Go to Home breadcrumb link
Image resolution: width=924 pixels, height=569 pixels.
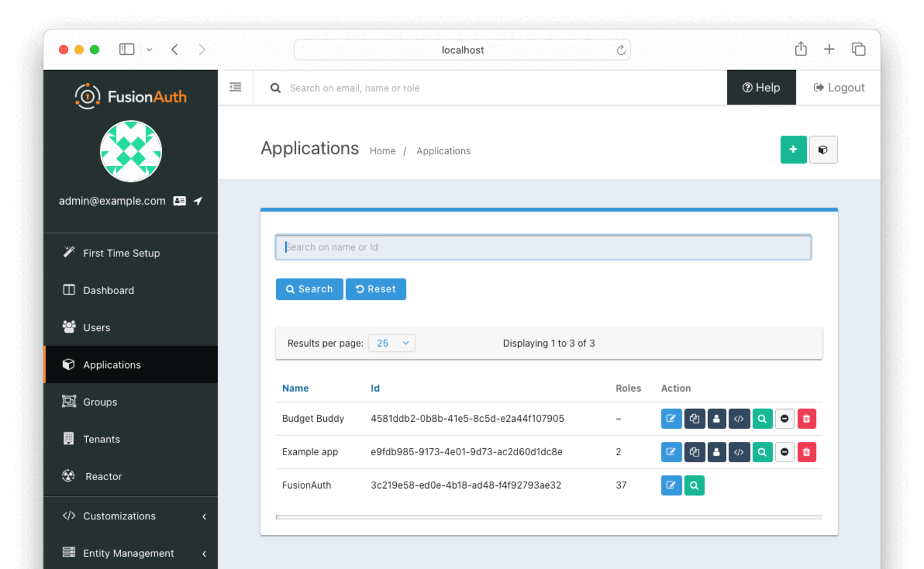(x=382, y=151)
